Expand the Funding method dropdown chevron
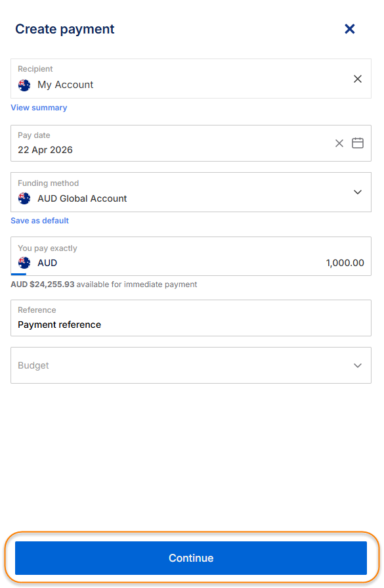Viewport: 384px width, 588px height. (357, 192)
